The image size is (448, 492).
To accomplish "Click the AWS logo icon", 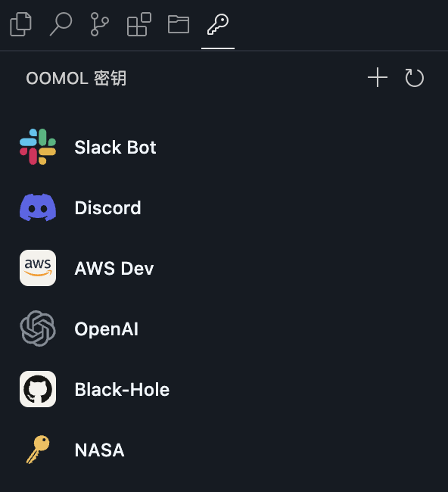I will 38,268.
